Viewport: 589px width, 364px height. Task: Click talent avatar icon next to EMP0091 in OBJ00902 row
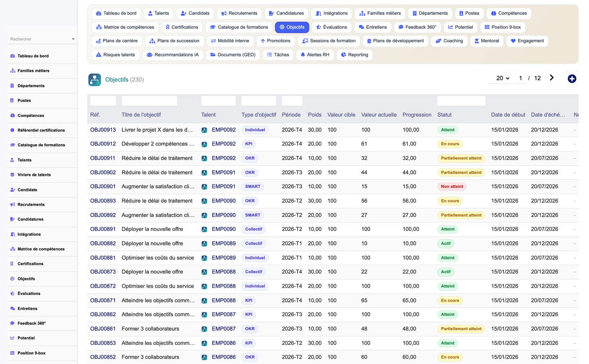204,173
